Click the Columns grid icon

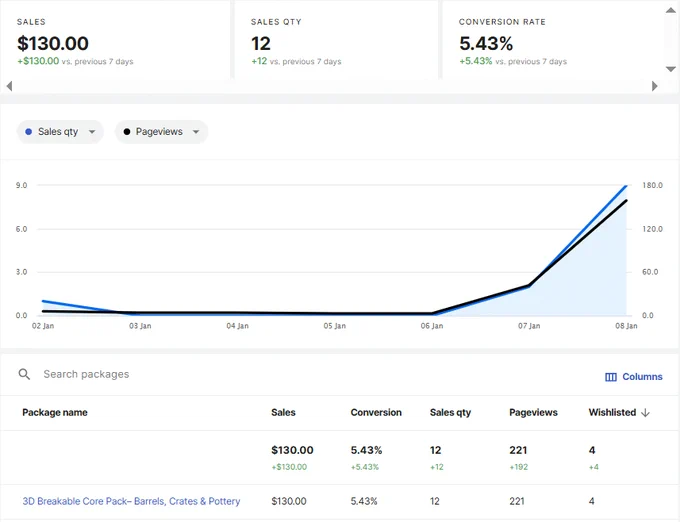(x=611, y=377)
